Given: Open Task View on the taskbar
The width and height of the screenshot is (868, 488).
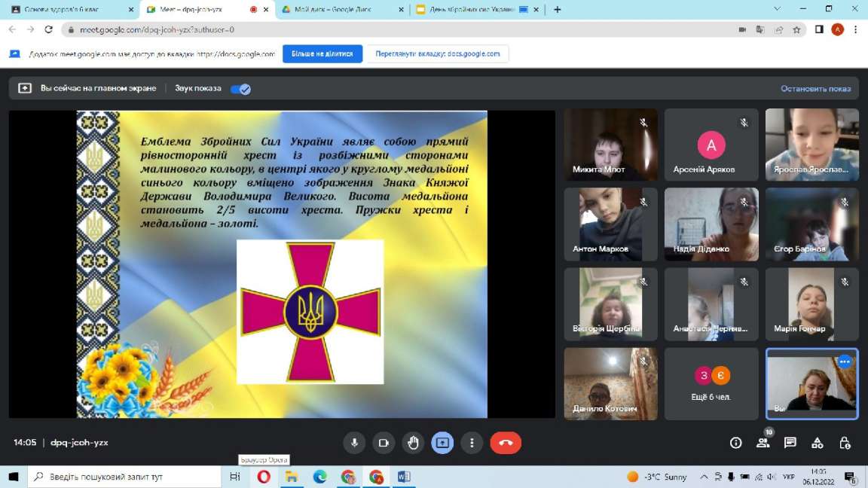Looking at the screenshot, I should [x=235, y=477].
